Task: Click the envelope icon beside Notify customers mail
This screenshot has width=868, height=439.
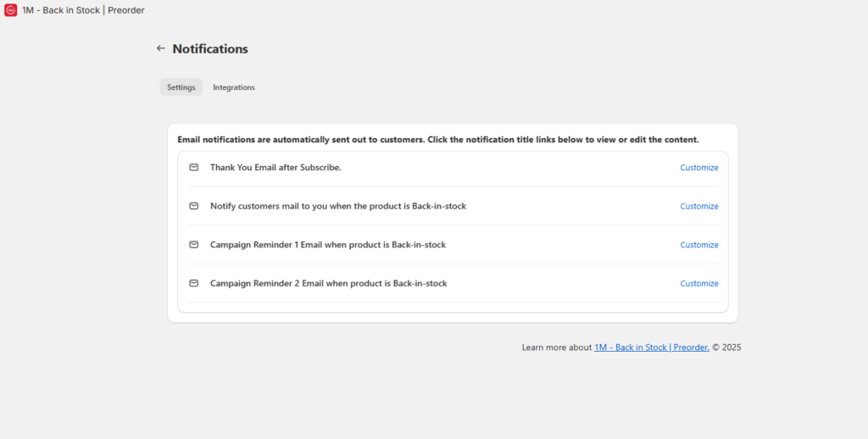Action: (194, 206)
